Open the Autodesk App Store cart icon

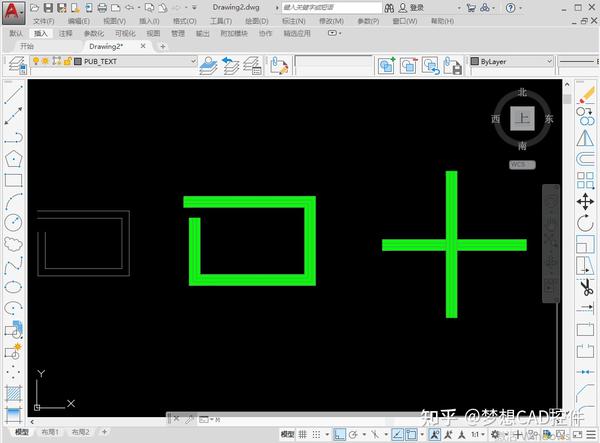471,8
